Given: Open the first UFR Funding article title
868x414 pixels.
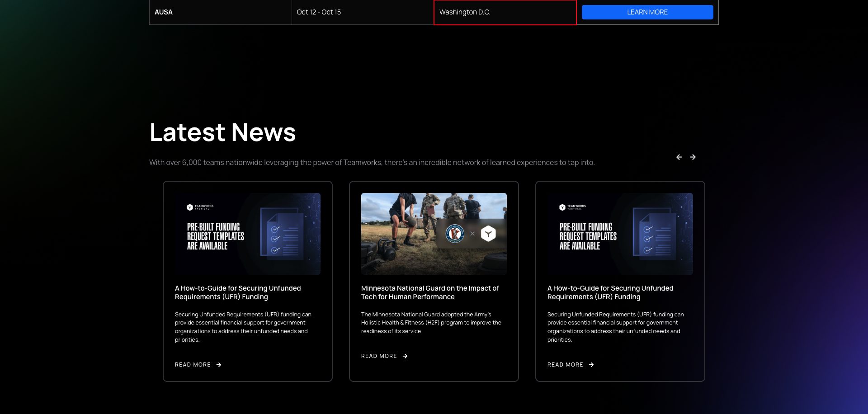Looking at the screenshot, I should pos(238,292).
